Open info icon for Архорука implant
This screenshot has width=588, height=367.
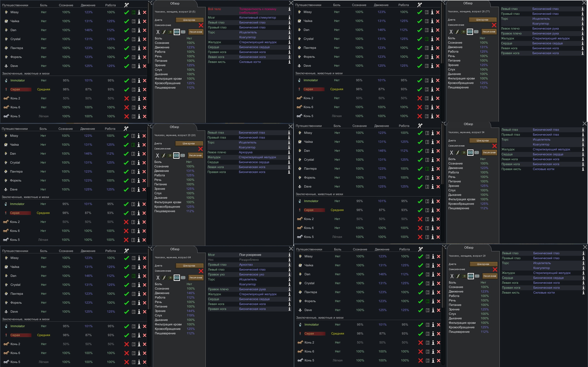[x=289, y=152]
